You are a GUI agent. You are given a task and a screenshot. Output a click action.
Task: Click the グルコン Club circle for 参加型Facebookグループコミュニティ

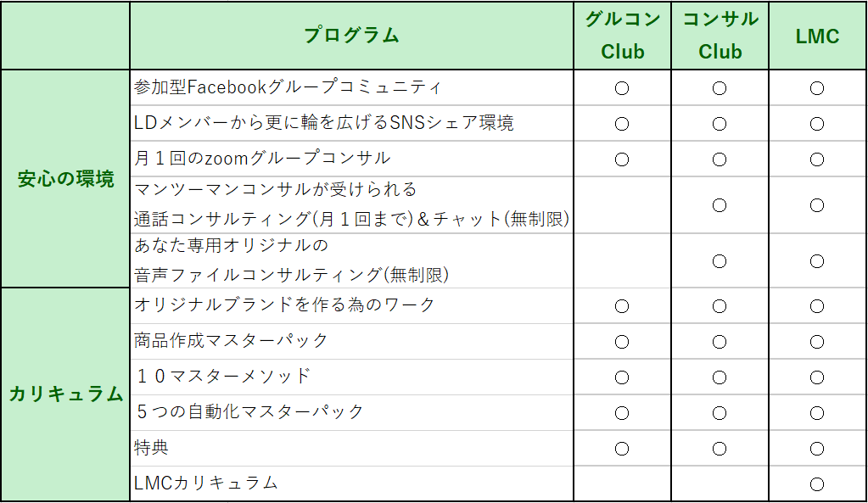[622, 88]
